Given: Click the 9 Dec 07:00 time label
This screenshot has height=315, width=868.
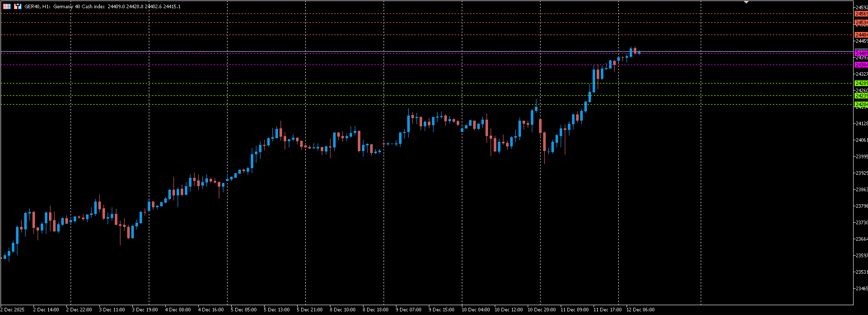Looking at the screenshot, I should pyautogui.click(x=408, y=310).
